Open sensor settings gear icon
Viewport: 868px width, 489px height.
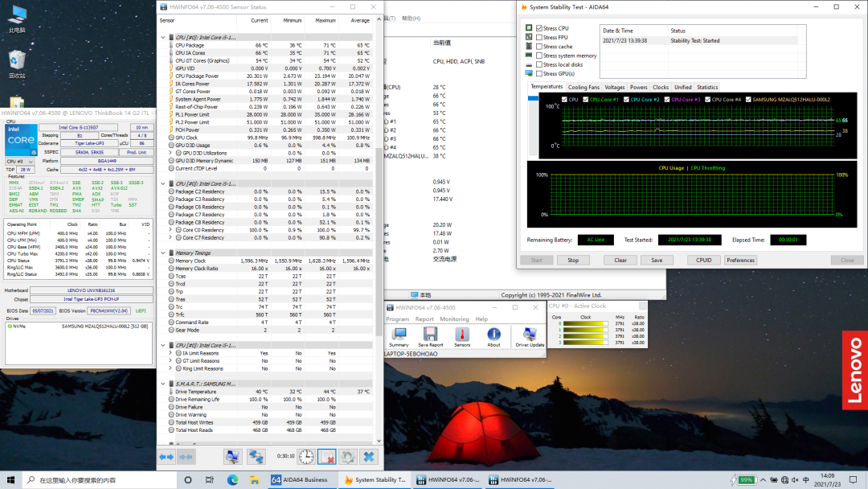point(347,457)
